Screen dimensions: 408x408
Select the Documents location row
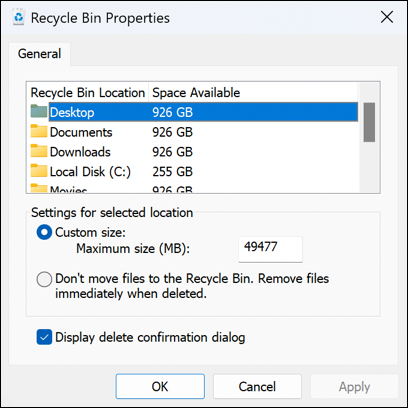tap(194, 132)
